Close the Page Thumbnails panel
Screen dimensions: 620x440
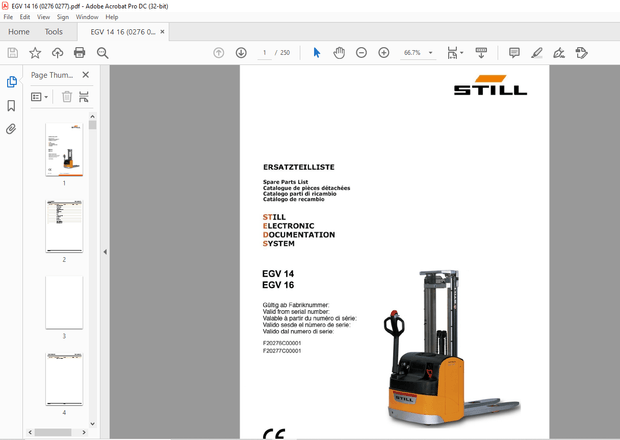coord(85,75)
